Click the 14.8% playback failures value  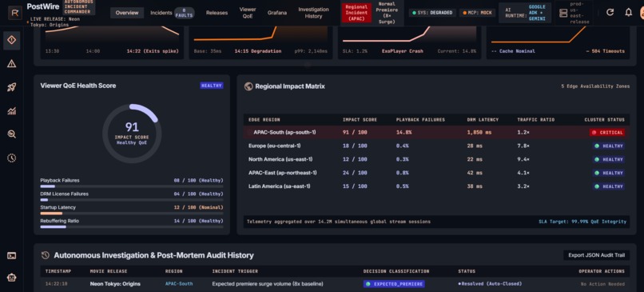[403, 133]
